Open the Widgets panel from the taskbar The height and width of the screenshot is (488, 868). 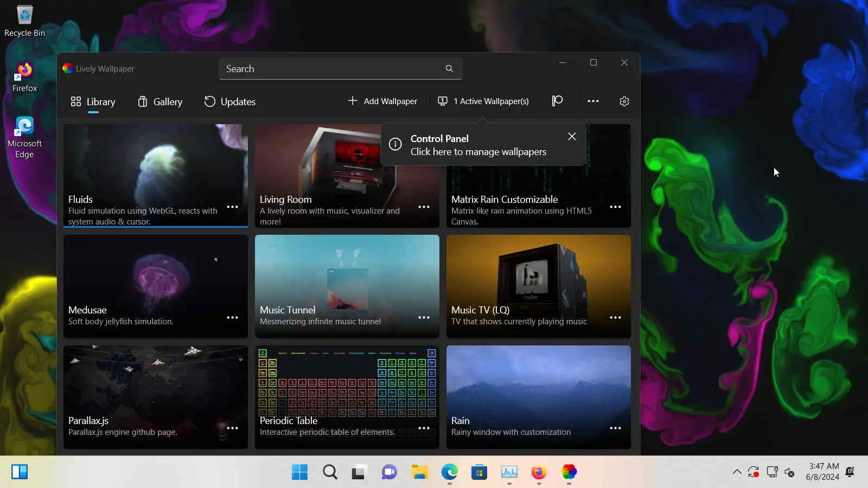(20, 472)
